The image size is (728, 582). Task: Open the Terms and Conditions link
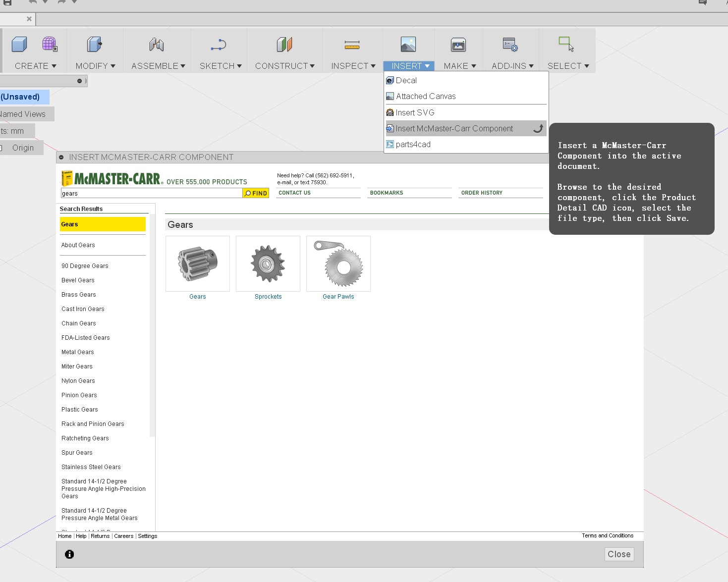click(x=607, y=535)
